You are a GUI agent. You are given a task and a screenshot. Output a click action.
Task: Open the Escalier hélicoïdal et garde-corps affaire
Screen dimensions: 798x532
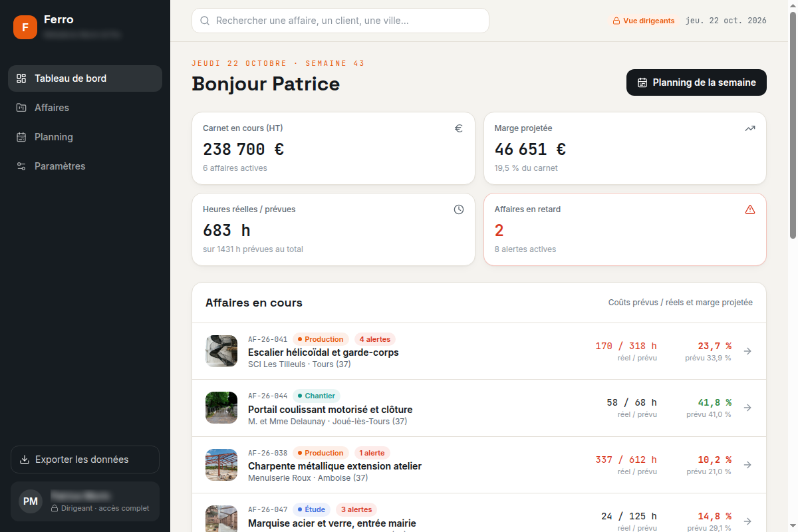pos(479,351)
